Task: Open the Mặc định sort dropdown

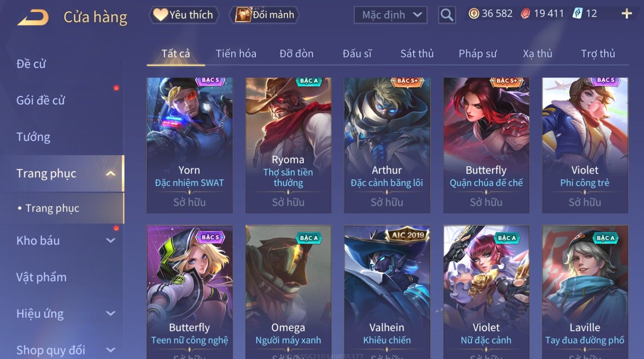Action: click(x=391, y=15)
